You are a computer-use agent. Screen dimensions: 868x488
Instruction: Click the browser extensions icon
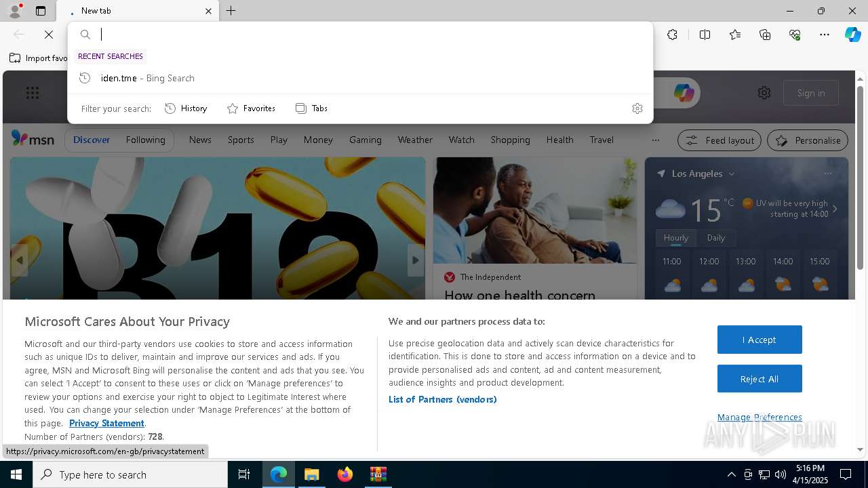click(x=672, y=35)
